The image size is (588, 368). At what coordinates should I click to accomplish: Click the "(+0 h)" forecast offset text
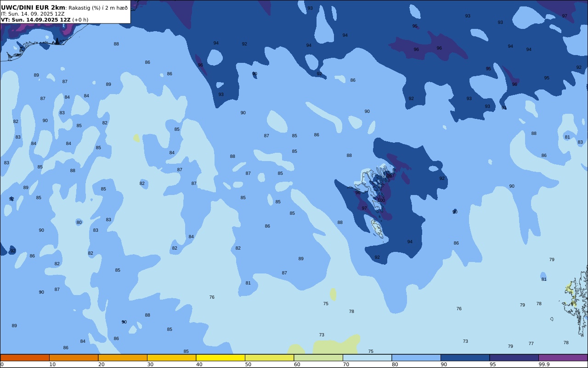pos(80,20)
